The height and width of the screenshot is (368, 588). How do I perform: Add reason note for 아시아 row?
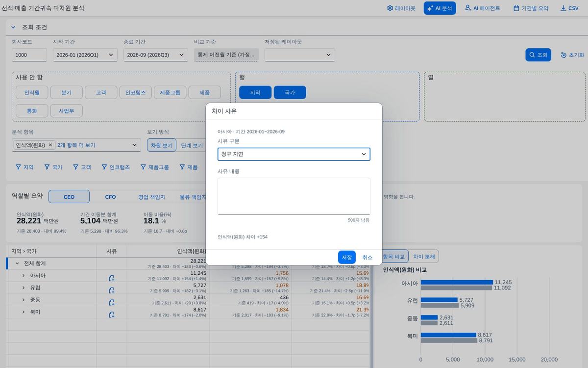[112, 278]
